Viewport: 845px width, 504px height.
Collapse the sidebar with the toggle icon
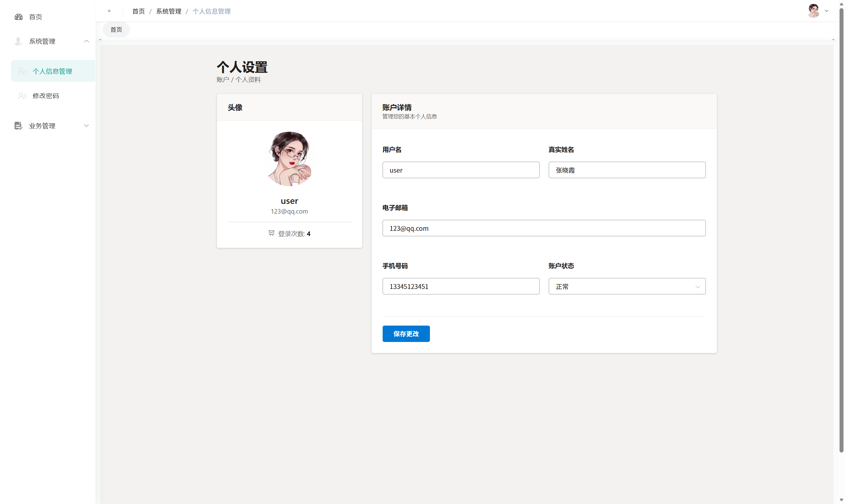[109, 11]
